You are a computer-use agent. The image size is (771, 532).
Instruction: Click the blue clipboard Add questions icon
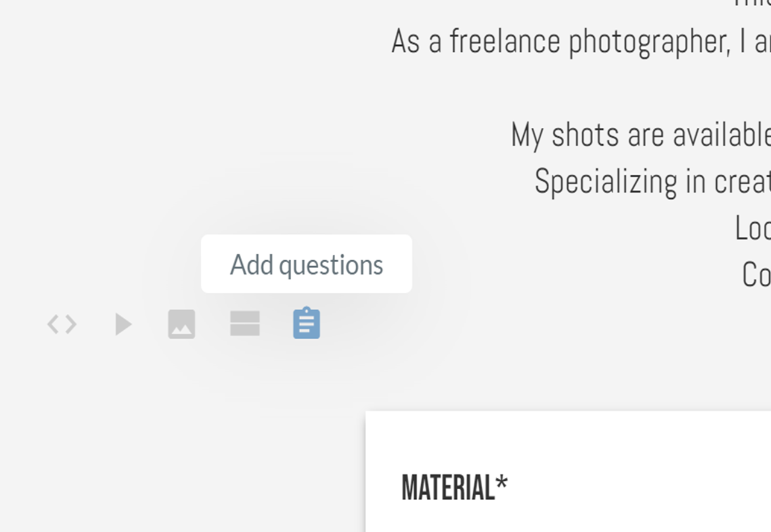pyautogui.click(x=306, y=324)
